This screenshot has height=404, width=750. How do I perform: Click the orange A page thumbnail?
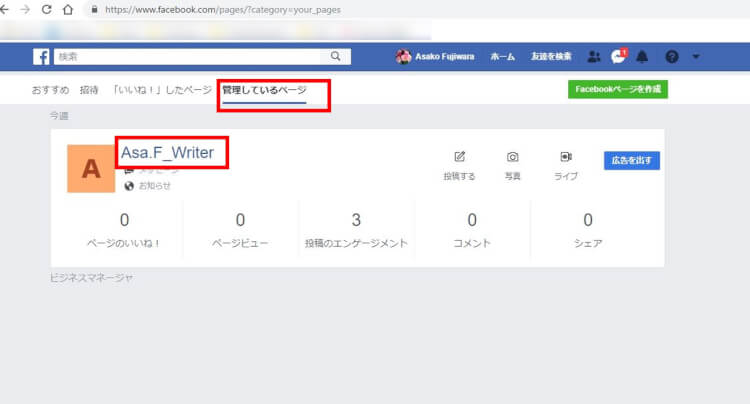click(x=91, y=168)
